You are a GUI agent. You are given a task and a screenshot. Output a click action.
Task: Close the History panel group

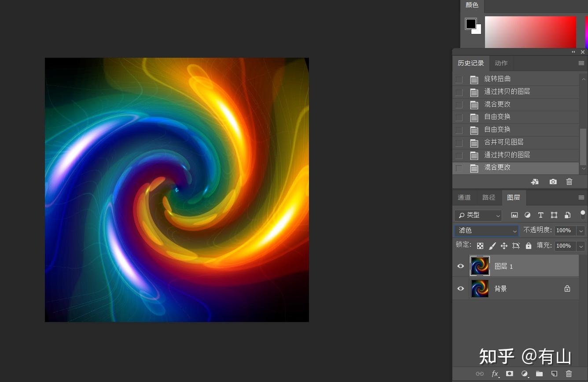click(583, 52)
